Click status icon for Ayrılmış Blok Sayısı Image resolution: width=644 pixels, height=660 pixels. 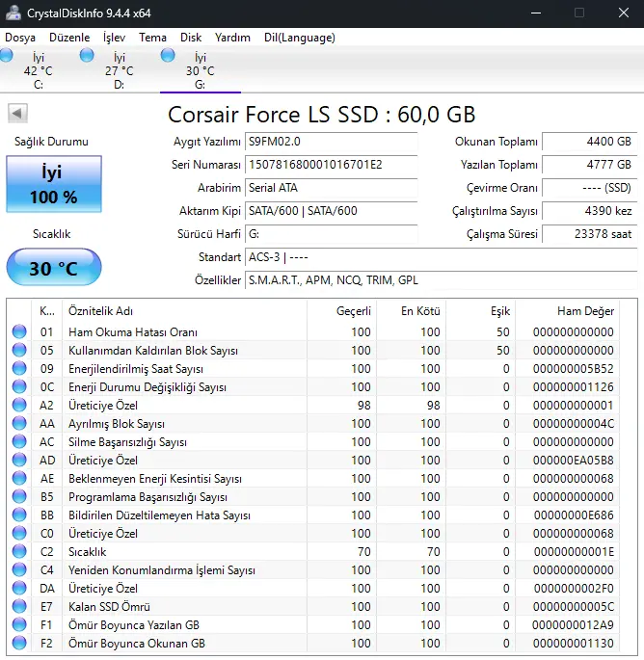click(x=19, y=423)
